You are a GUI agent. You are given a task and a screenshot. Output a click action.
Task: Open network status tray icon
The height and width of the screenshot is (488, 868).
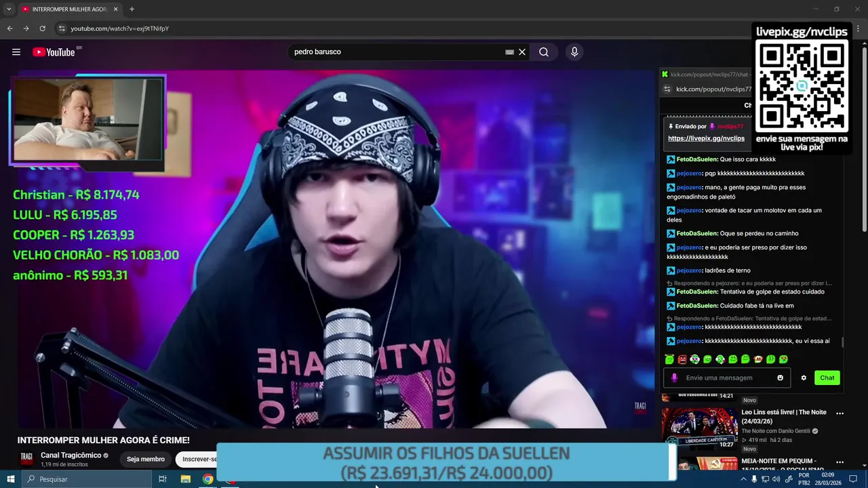765,479
